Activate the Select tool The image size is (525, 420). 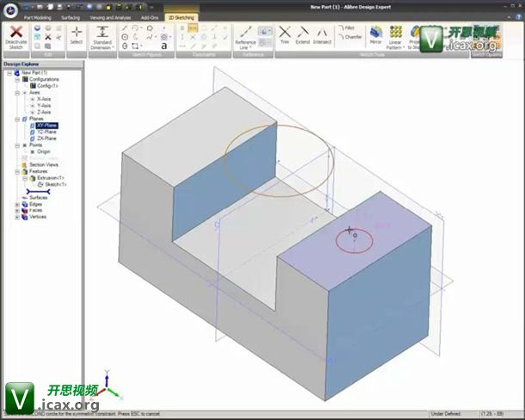pyautogui.click(x=77, y=35)
